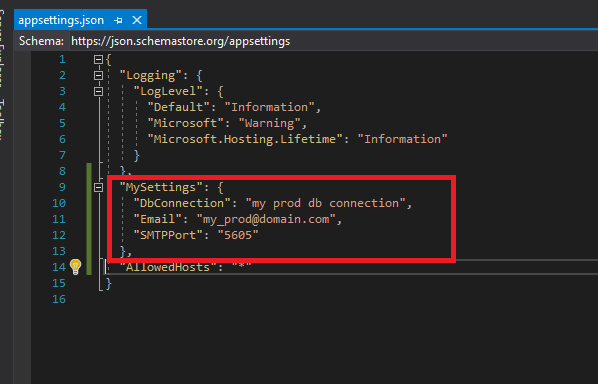
Task: Click line number 9 in the margin
Action: click(x=62, y=187)
